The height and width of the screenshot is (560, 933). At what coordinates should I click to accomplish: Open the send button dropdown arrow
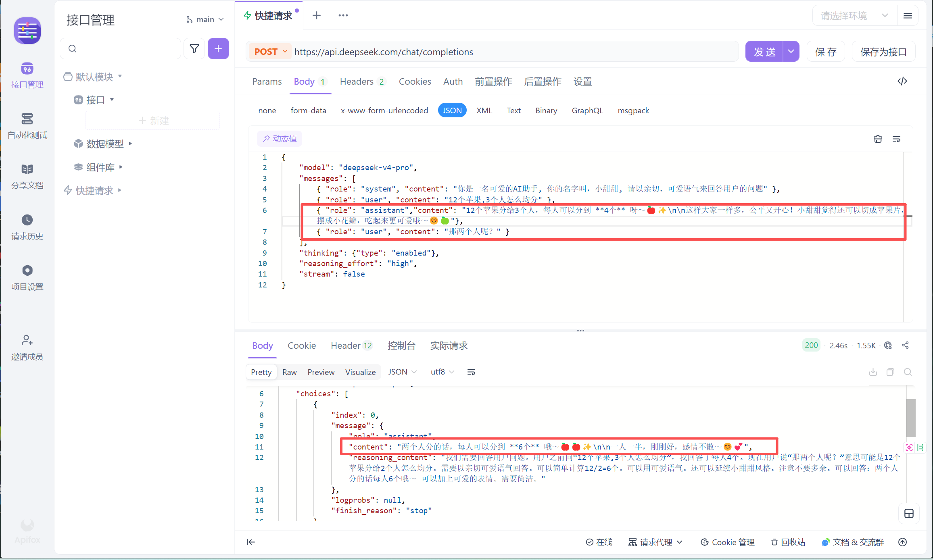pyautogui.click(x=791, y=52)
